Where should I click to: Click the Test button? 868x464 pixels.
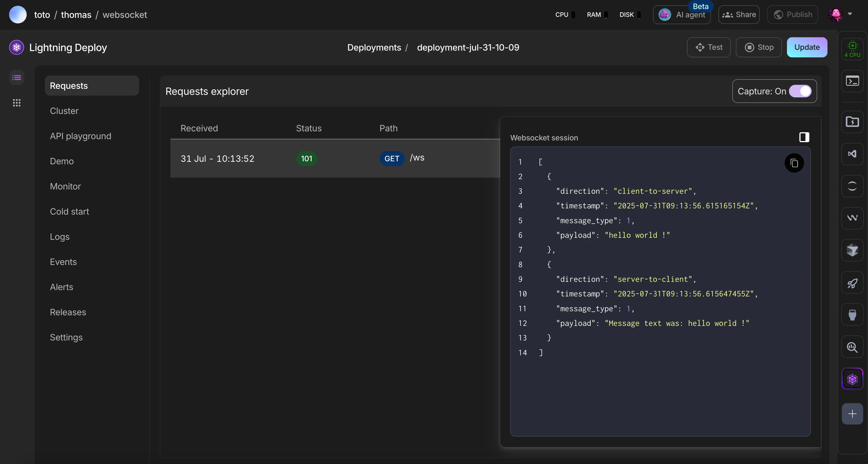coord(709,47)
